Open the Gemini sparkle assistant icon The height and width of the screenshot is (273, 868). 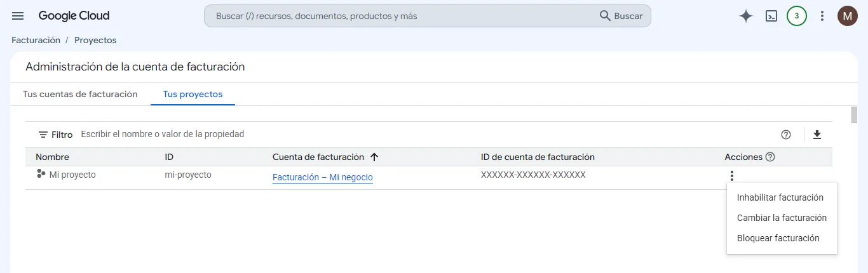[746, 16]
